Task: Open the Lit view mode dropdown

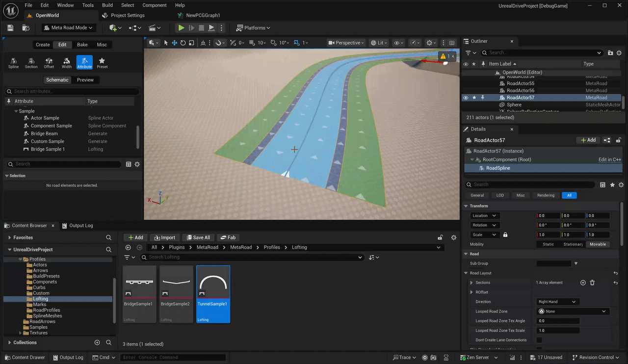Action: pyautogui.click(x=380, y=43)
